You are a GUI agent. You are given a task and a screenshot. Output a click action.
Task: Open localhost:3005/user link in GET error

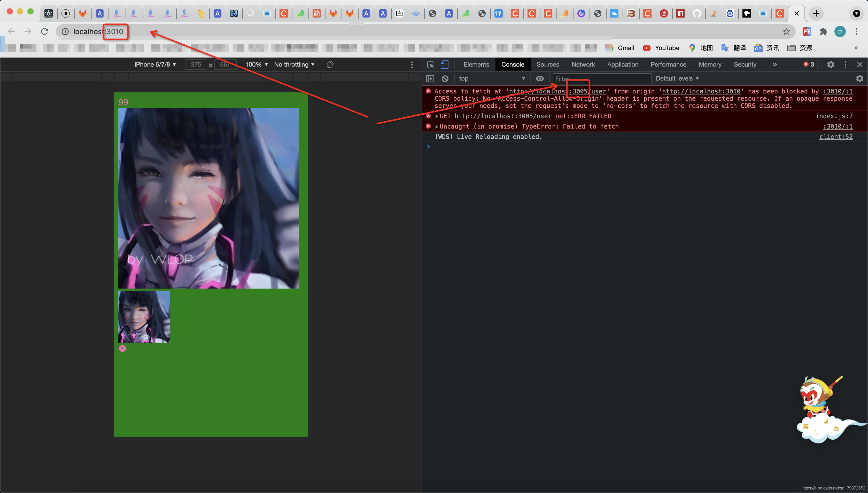(503, 116)
